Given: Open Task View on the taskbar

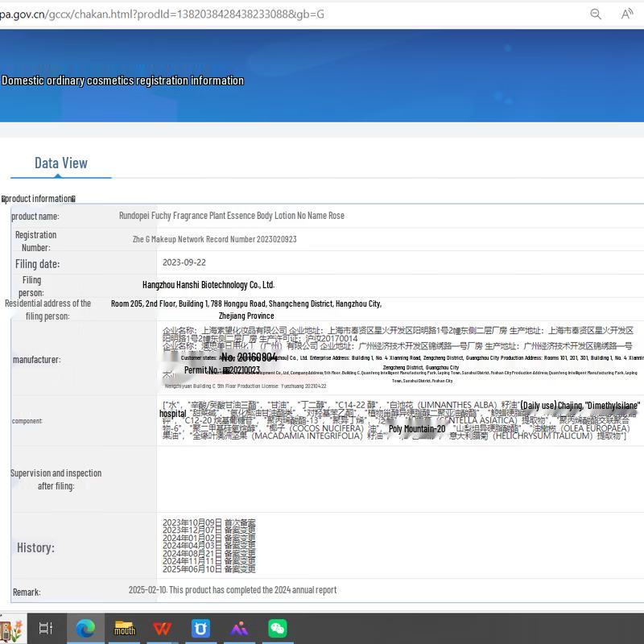Looking at the screenshot, I should (x=46, y=628).
